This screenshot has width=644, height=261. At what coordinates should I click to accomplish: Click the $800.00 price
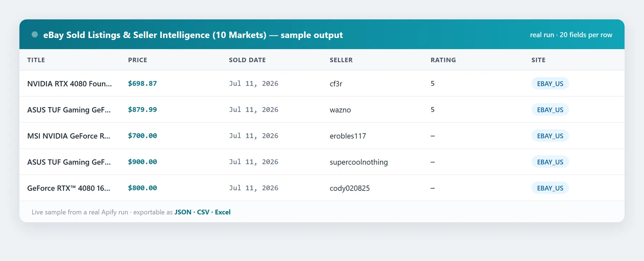(142, 188)
